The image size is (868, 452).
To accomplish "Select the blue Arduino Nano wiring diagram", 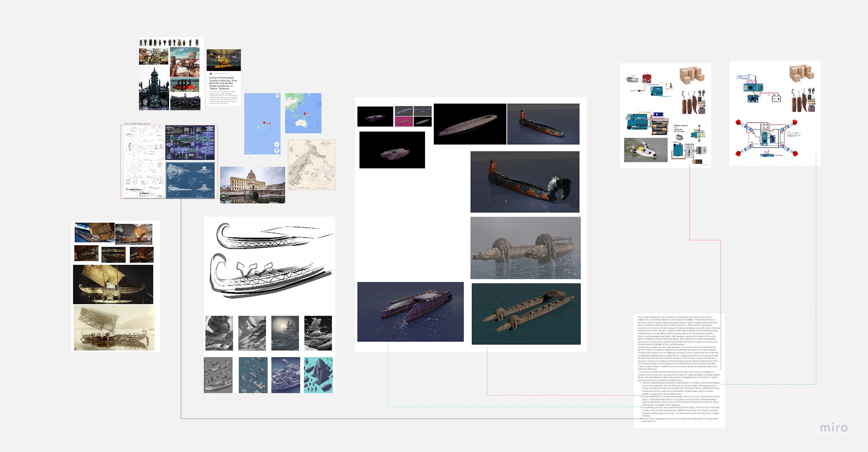I will [759, 88].
